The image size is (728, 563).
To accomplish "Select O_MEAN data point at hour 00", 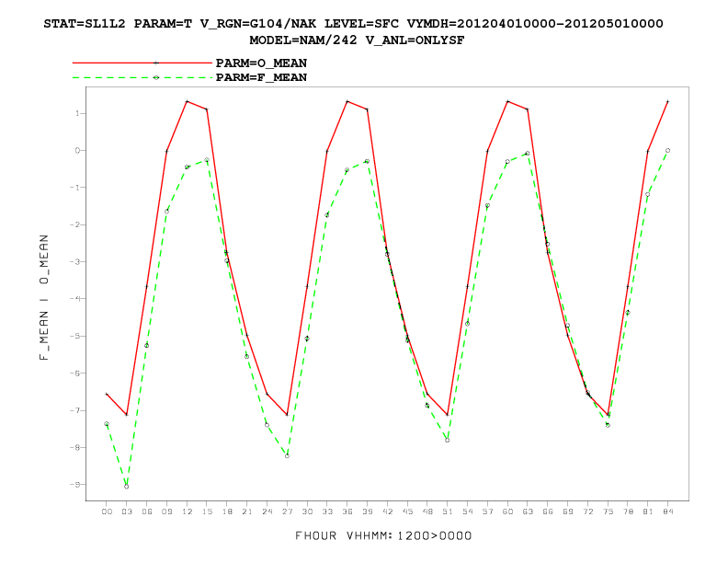I will click(107, 394).
